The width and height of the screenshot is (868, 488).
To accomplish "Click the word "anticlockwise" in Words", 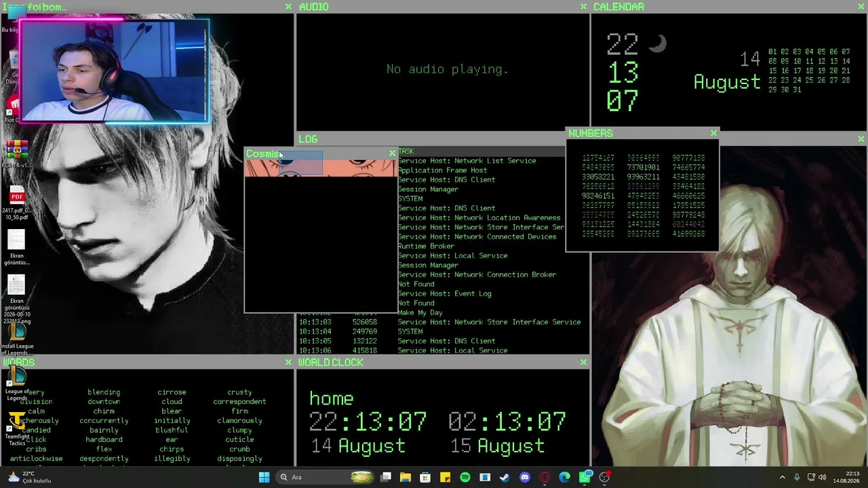I will tap(36, 458).
